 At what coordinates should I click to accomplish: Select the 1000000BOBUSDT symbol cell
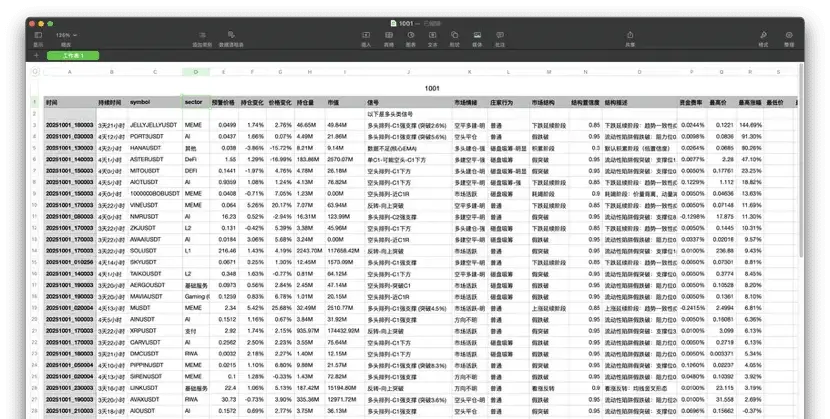(156, 194)
